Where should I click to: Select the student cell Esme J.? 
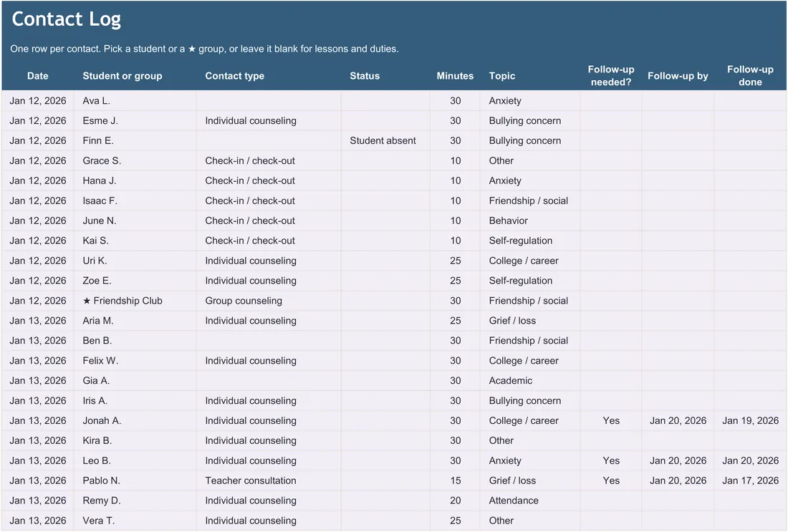pyautogui.click(x=135, y=121)
